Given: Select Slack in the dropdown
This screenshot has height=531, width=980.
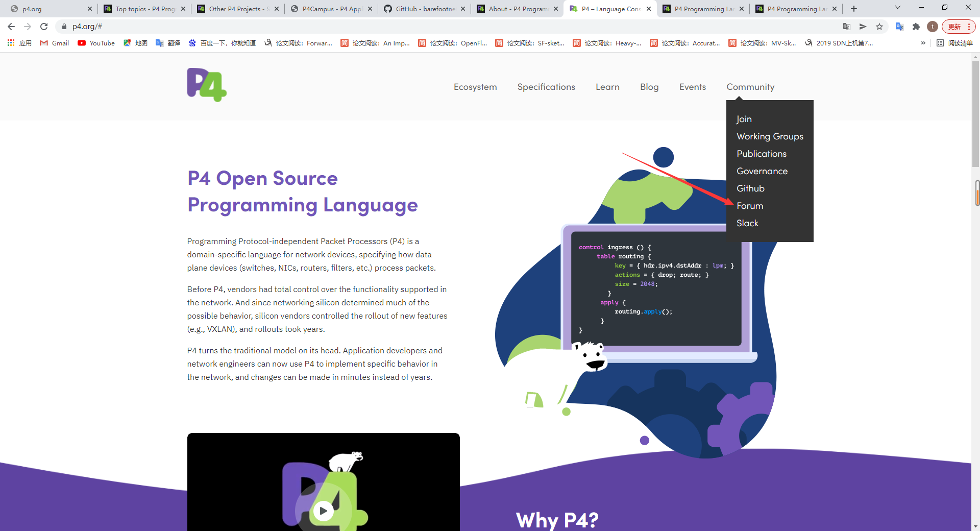Looking at the screenshot, I should point(747,223).
